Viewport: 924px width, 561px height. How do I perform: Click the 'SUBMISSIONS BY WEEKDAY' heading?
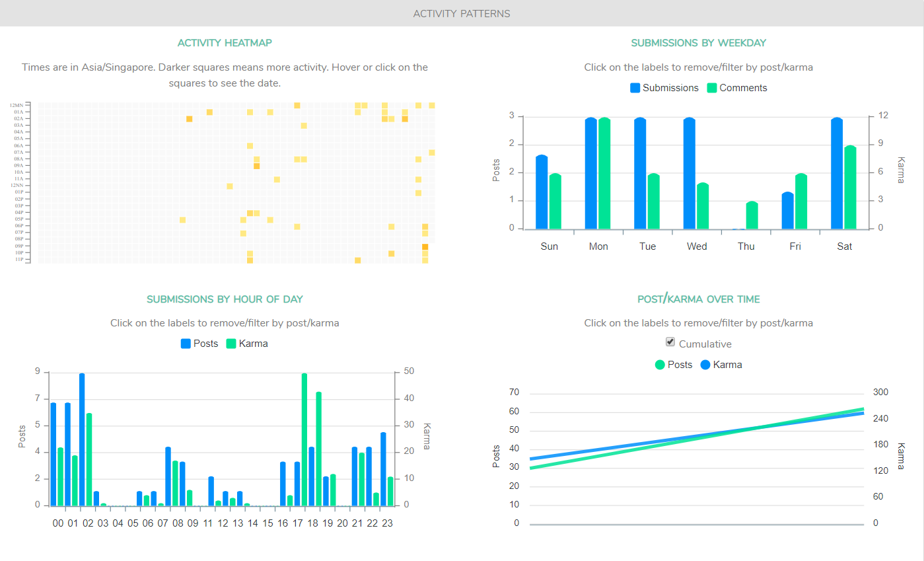699,43
